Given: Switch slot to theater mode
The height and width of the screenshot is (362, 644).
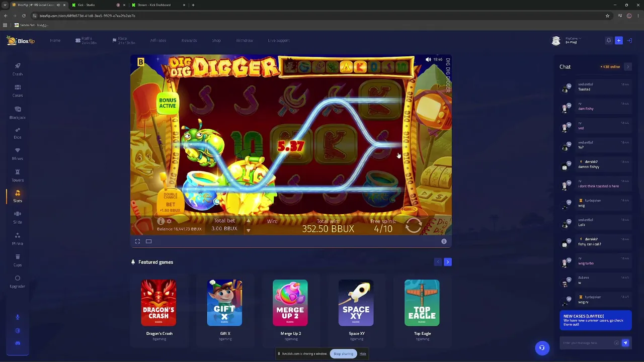Looking at the screenshot, I should (149, 241).
